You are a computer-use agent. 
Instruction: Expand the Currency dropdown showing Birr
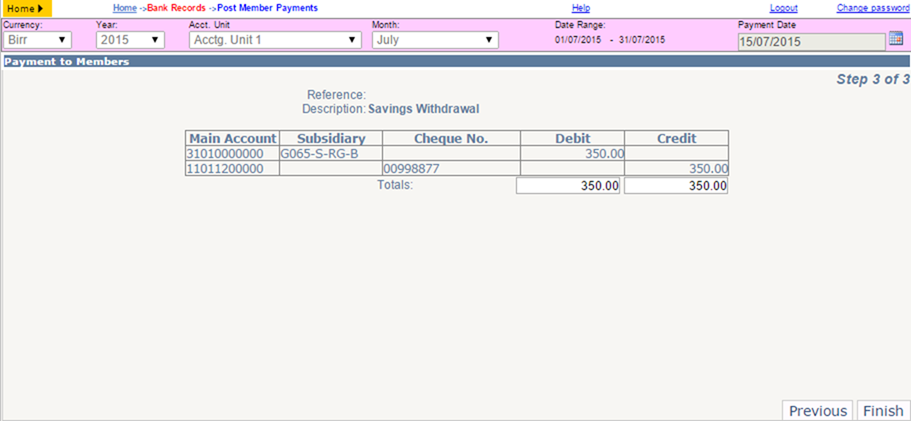click(x=37, y=40)
